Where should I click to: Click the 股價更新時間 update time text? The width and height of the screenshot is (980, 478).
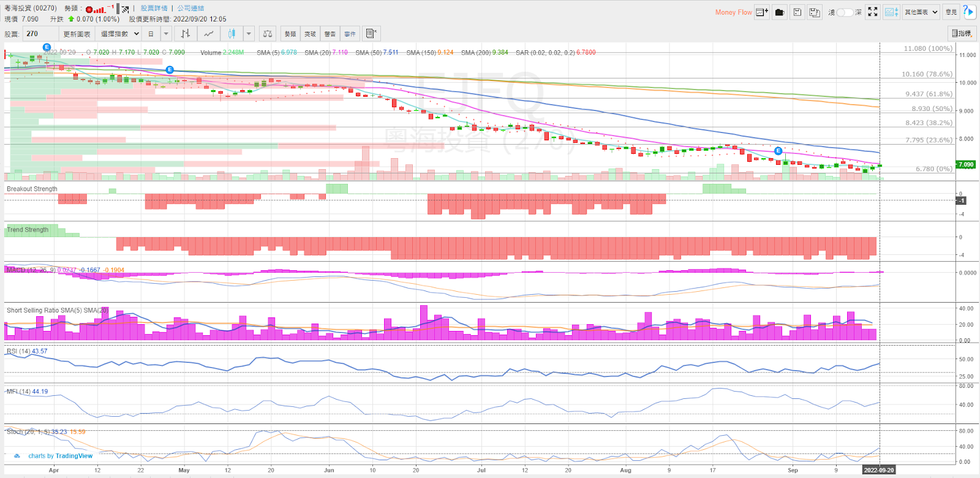point(178,19)
